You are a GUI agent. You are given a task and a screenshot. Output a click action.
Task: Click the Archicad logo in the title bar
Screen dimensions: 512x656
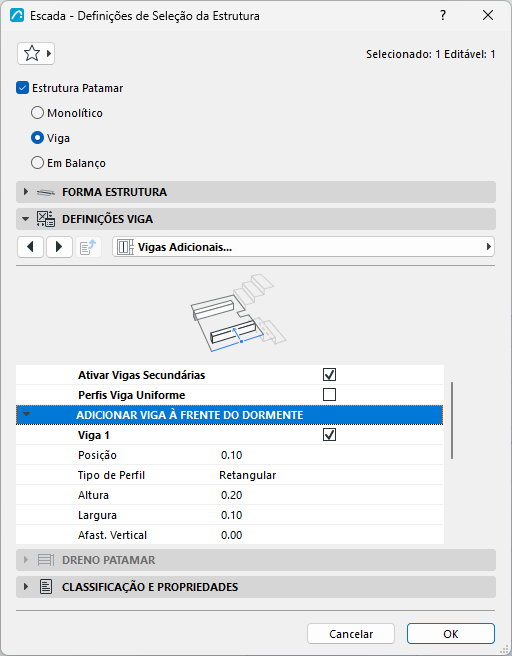coord(17,15)
